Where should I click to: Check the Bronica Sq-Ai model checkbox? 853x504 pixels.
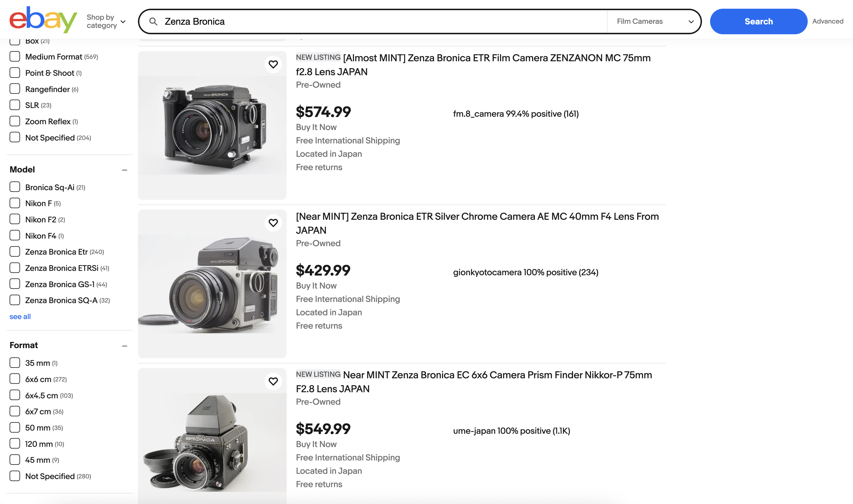pos(15,187)
